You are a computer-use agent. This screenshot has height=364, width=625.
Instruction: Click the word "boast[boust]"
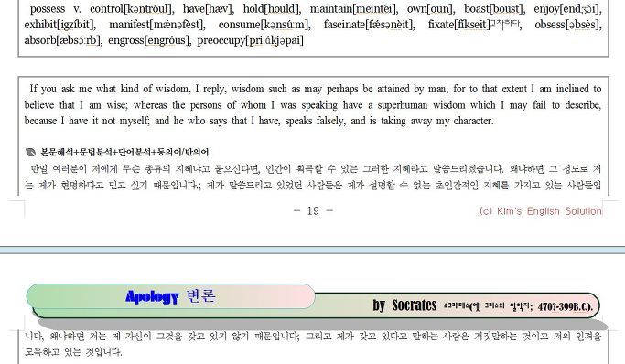493,9
